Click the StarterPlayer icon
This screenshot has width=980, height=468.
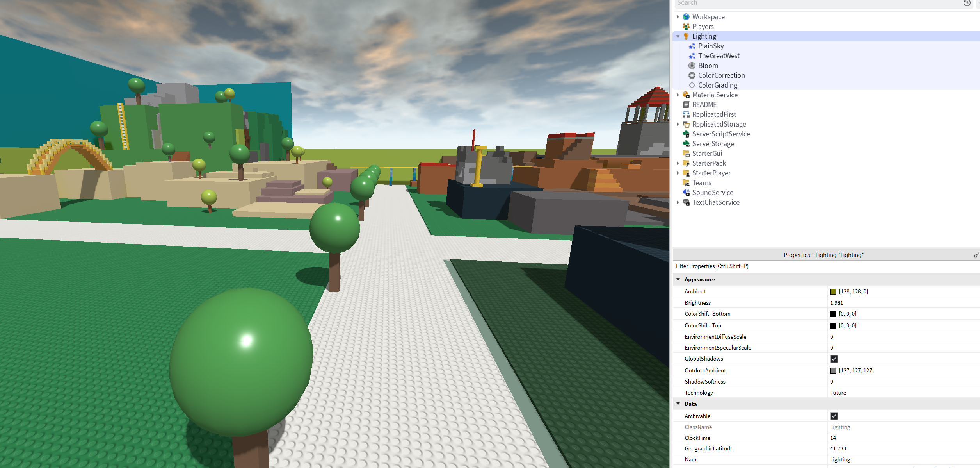[x=686, y=173]
